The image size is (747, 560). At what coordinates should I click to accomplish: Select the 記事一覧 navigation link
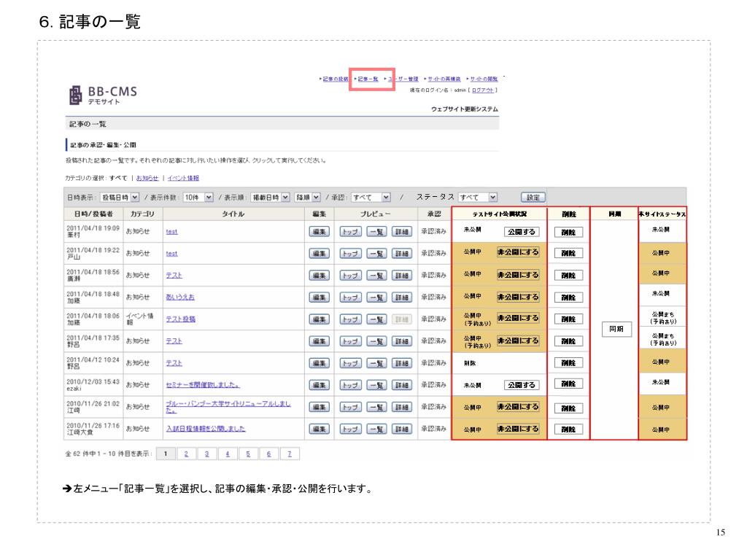[x=367, y=79]
